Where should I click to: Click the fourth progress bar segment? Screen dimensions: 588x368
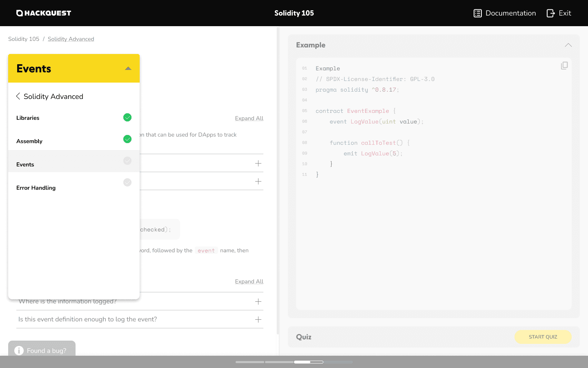click(338, 362)
